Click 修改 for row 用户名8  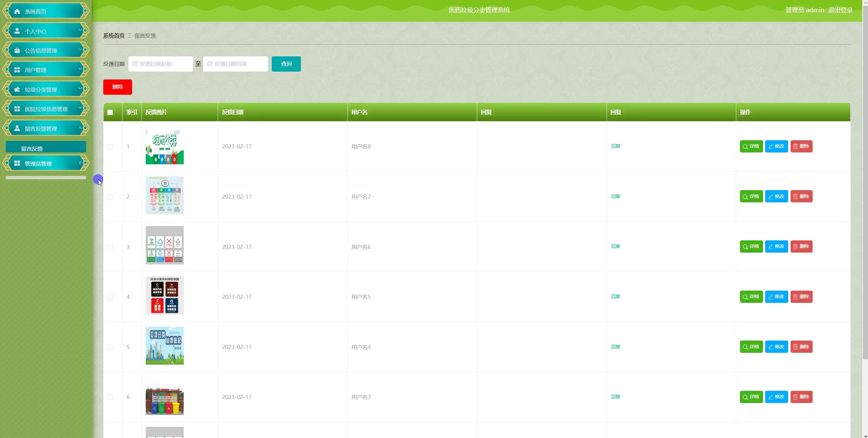776,146
